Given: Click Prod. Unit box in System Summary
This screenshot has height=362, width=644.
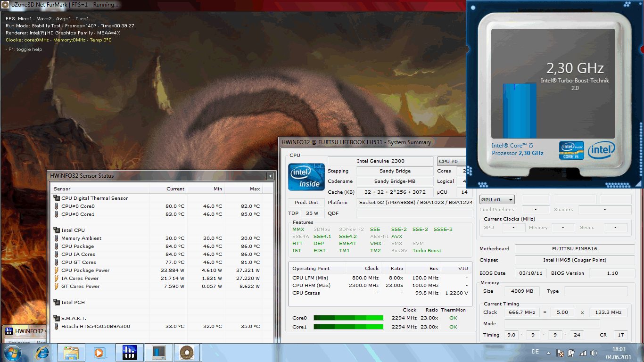Looking at the screenshot, I should coord(306,202).
